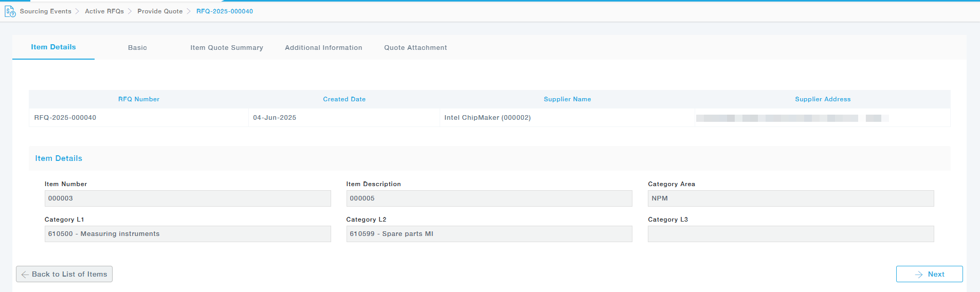This screenshot has width=980, height=292.
Task: Open Sourcing Events breadcrumb link
Action: point(45,11)
